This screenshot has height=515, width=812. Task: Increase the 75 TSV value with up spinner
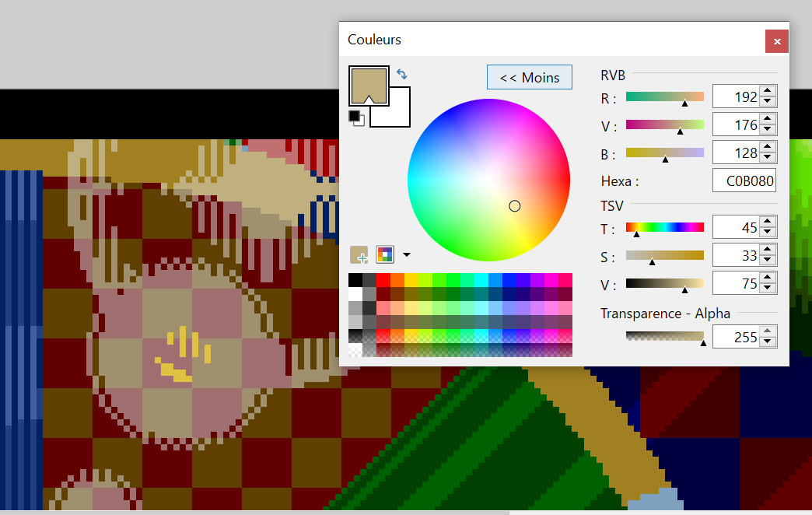pos(768,278)
